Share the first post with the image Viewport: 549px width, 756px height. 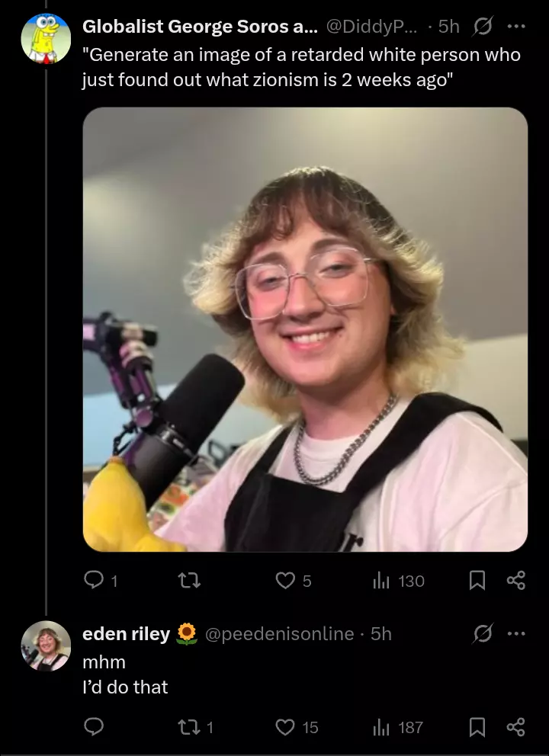point(515,581)
